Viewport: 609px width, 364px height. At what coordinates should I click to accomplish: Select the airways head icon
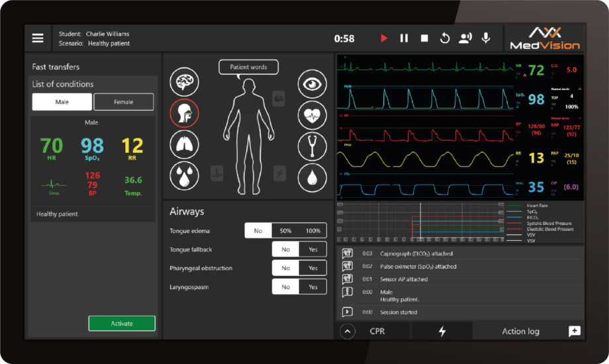(x=184, y=113)
